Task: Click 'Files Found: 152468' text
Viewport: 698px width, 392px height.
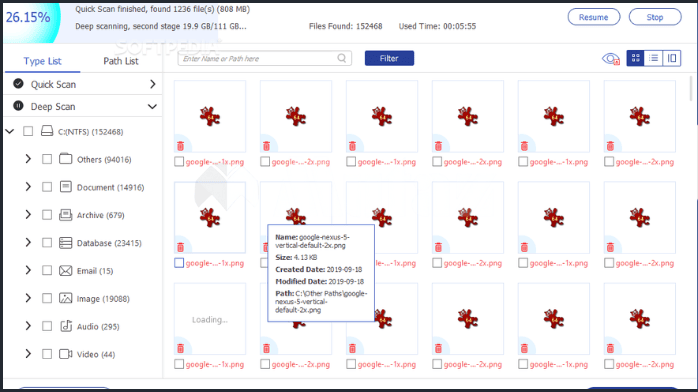Action: click(345, 26)
